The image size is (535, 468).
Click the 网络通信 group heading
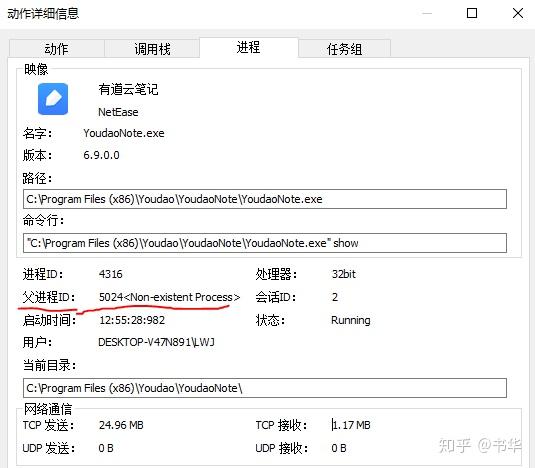tap(48, 409)
